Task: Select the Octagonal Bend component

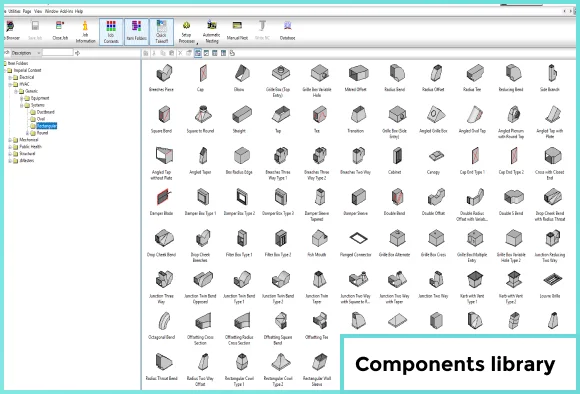Action: 161,326
